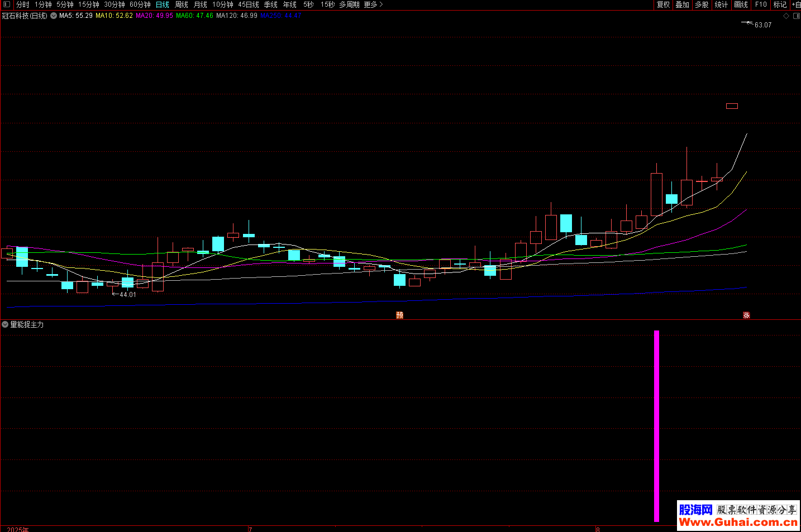Select the 60分钟 period tab
Image resolution: width=801 pixels, height=532 pixels.
tap(140, 4)
